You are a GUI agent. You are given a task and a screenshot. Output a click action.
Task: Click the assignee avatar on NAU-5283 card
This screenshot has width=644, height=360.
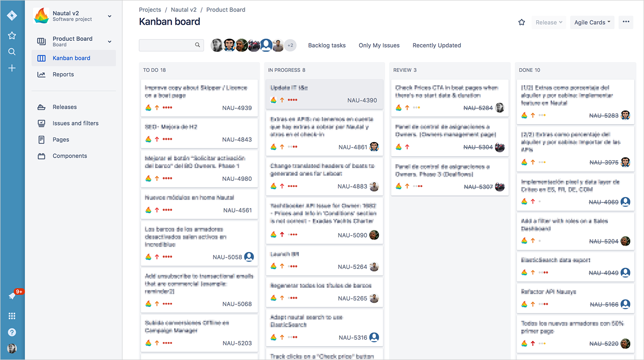[x=626, y=115]
